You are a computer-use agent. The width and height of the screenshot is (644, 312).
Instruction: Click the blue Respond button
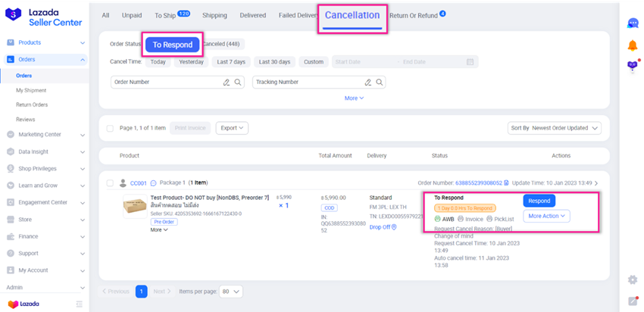pyautogui.click(x=539, y=201)
